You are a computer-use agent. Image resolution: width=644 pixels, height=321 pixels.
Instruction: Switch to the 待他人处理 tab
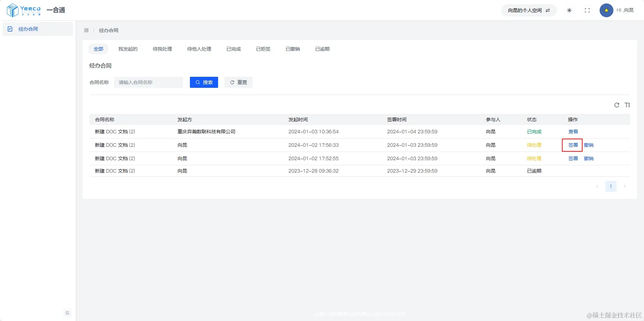click(x=199, y=49)
